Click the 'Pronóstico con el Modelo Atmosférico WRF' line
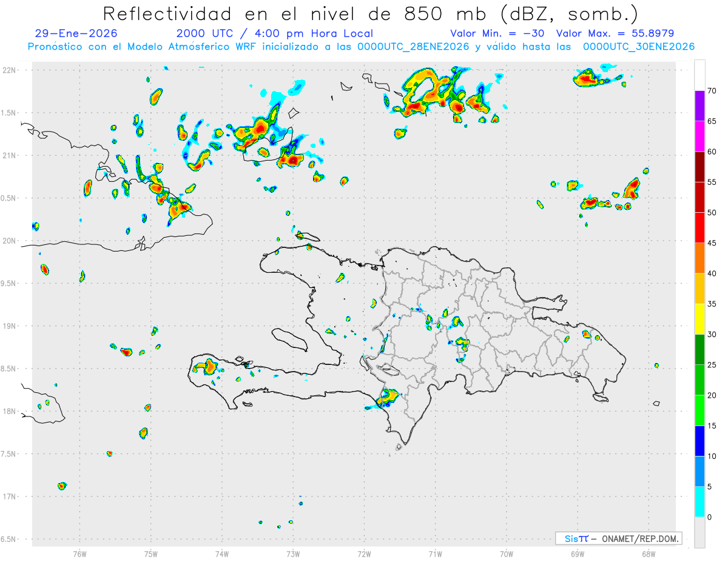728x562 pixels. [x=362, y=47]
